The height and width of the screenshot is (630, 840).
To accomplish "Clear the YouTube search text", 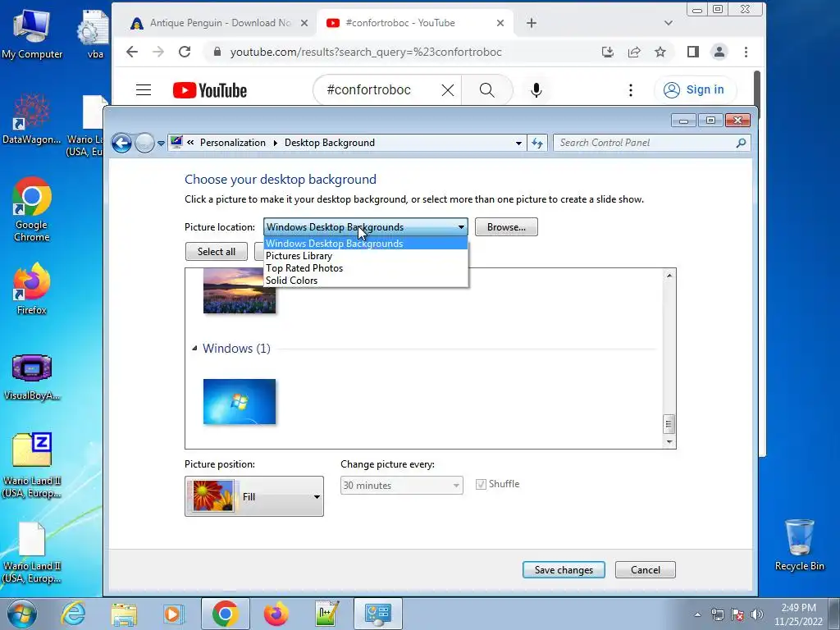I will coord(448,90).
